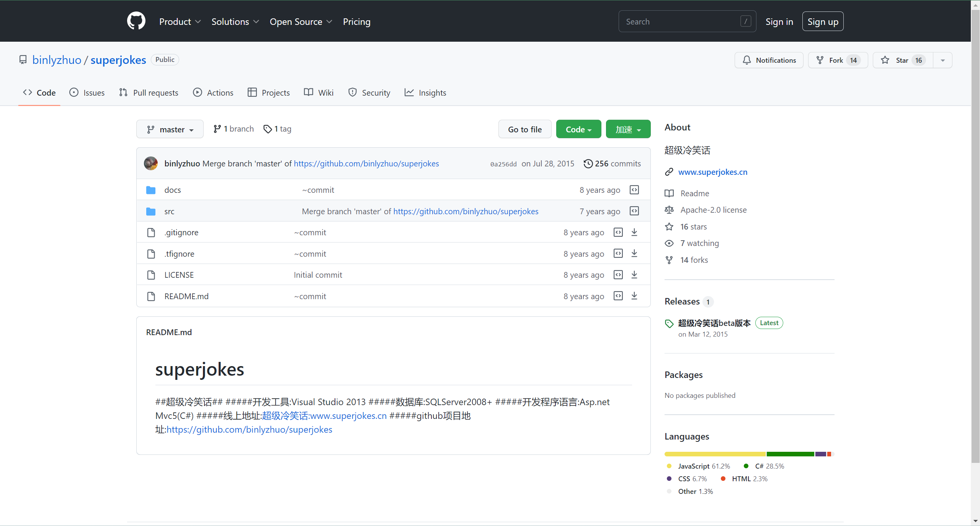This screenshot has height=526, width=980.
Task: Open the master branch selector
Action: [x=170, y=129]
